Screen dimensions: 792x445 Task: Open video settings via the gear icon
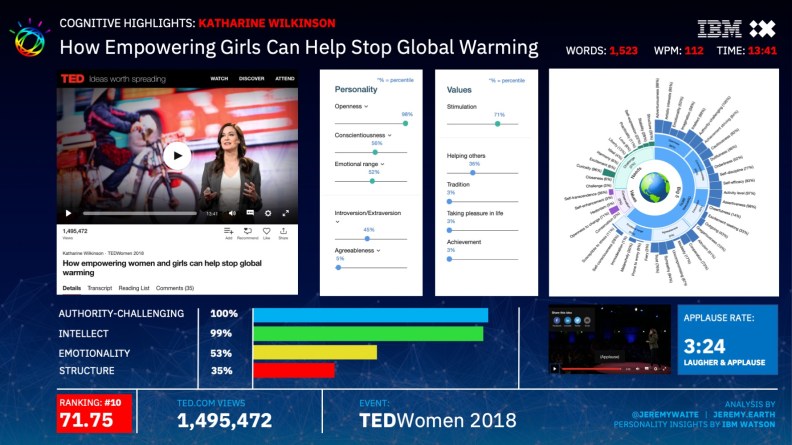[x=267, y=213]
